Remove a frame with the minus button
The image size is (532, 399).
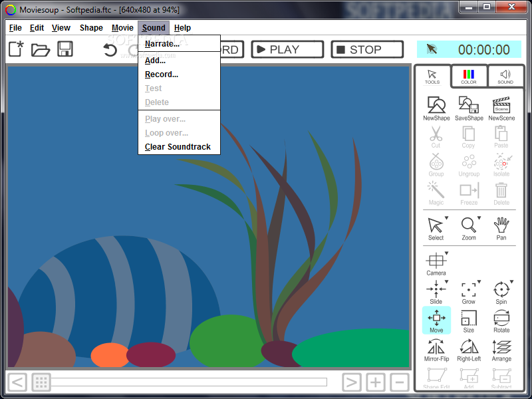coord(400,382)
